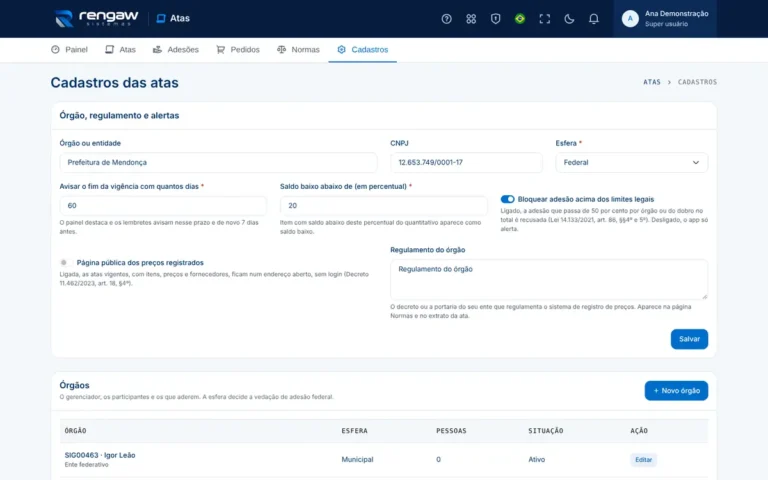The image size is (768, 480).
Task: Disable Bloquear adesão acima dos limites toggle
Action: click(x=507, y=199)
